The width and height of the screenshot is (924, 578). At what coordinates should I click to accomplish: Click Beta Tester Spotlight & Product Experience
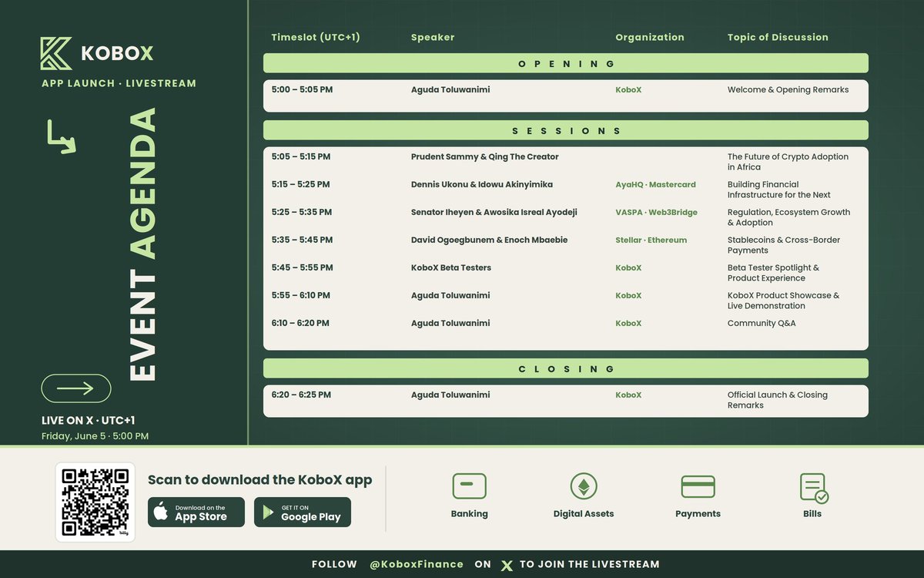(x=774, y=273)
